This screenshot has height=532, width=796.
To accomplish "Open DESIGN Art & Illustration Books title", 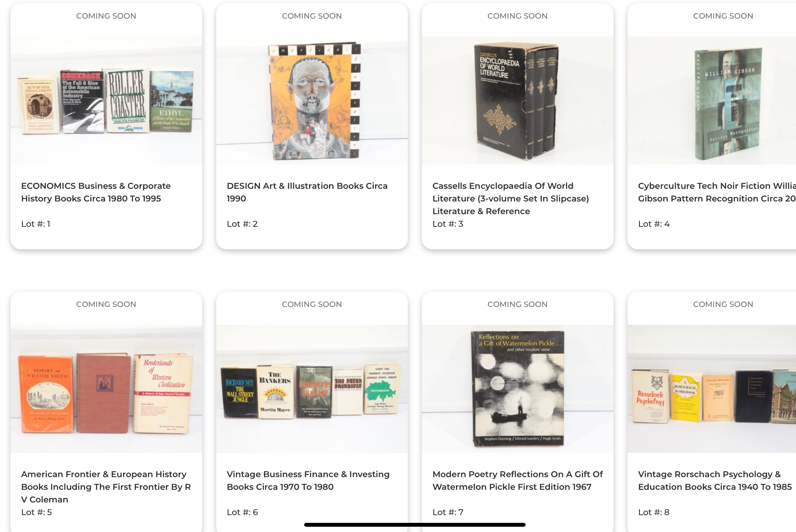I will coord(307,192).
